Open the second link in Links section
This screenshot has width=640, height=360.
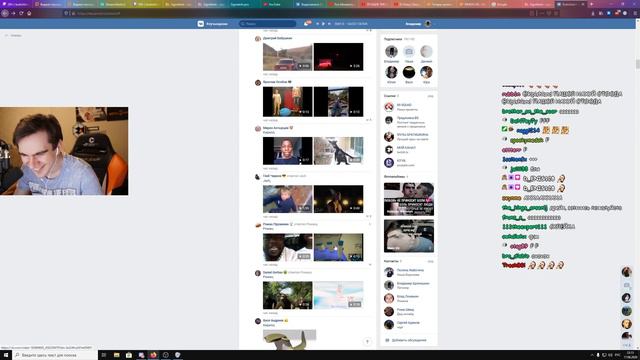408,121
